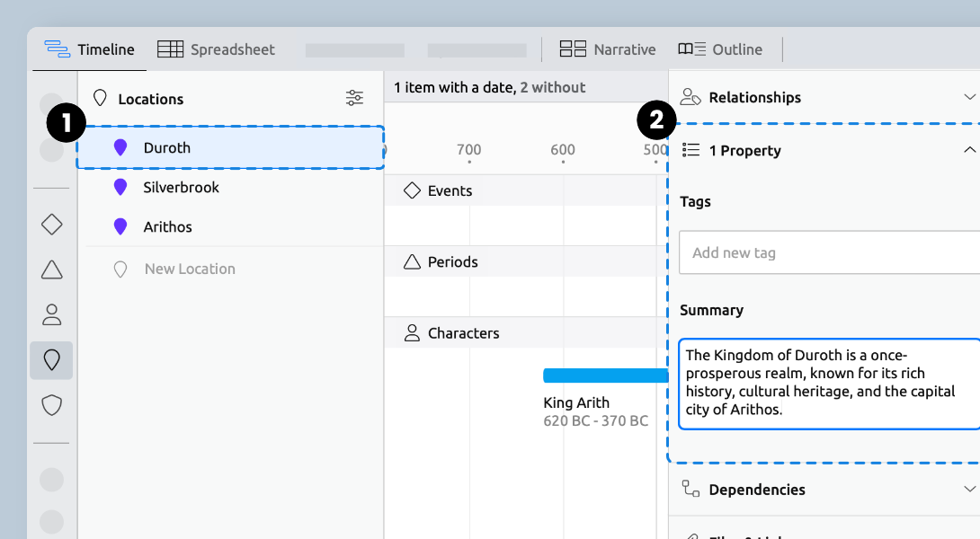Viewport: 980px width, 539px height.
Task: Click the Add new tag field
Action: click(x=829, y=252)
